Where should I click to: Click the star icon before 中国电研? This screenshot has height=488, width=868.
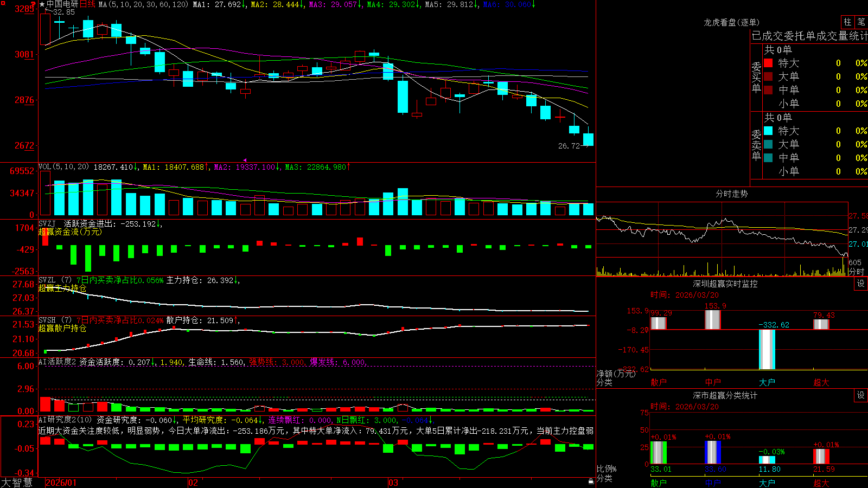(x=42, y=4)
